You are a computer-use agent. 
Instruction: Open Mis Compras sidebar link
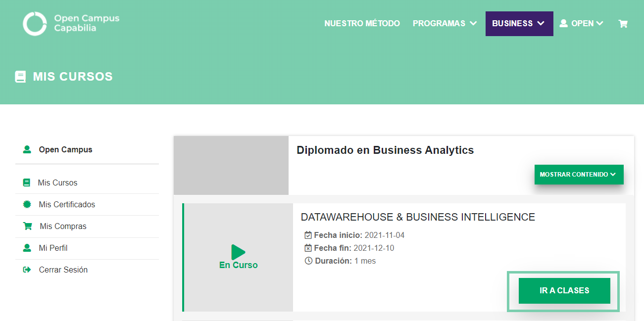(x=63, y=226)
